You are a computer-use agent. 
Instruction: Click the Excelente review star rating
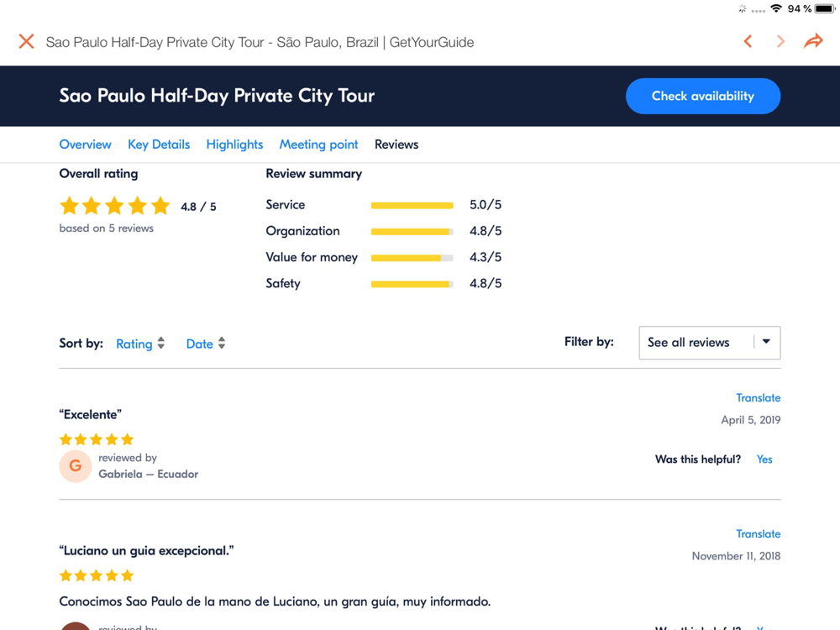click(x=97, y=439)
